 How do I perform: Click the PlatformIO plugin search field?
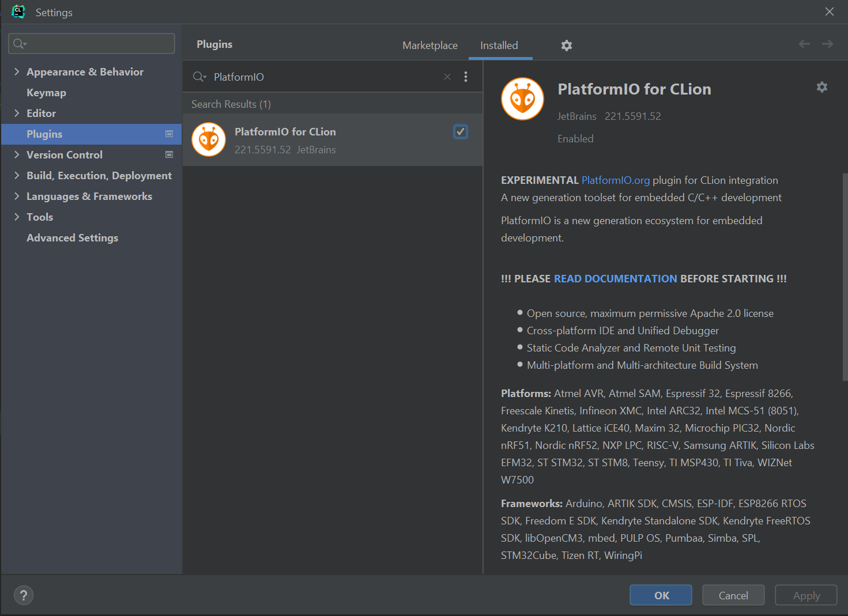tap(326, 77)
